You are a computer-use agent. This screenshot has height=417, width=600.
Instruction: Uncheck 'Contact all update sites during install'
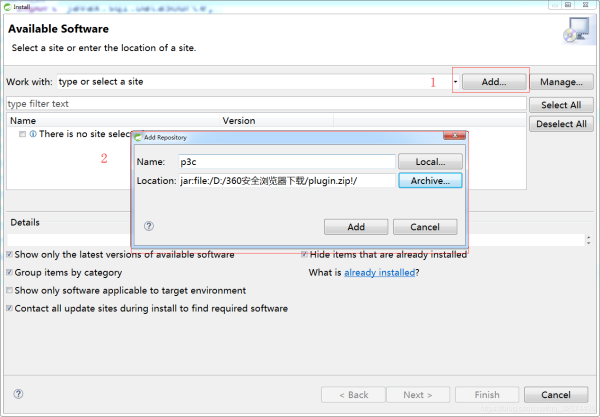click(x=10, y=309)
